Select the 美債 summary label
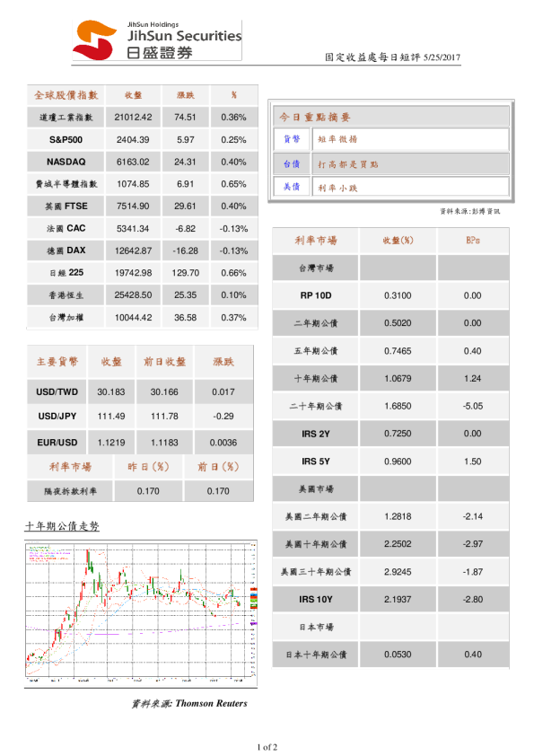This screenshot has height=756, width=534. (292, 187)
